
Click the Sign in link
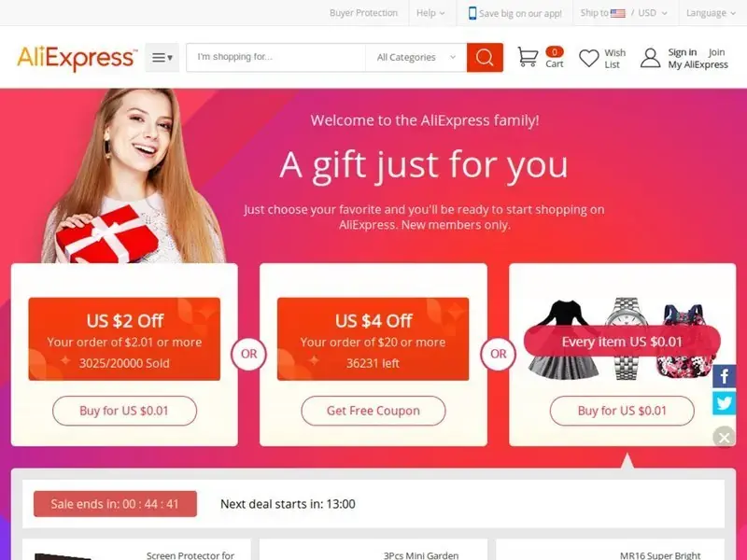tap(683, 52)
